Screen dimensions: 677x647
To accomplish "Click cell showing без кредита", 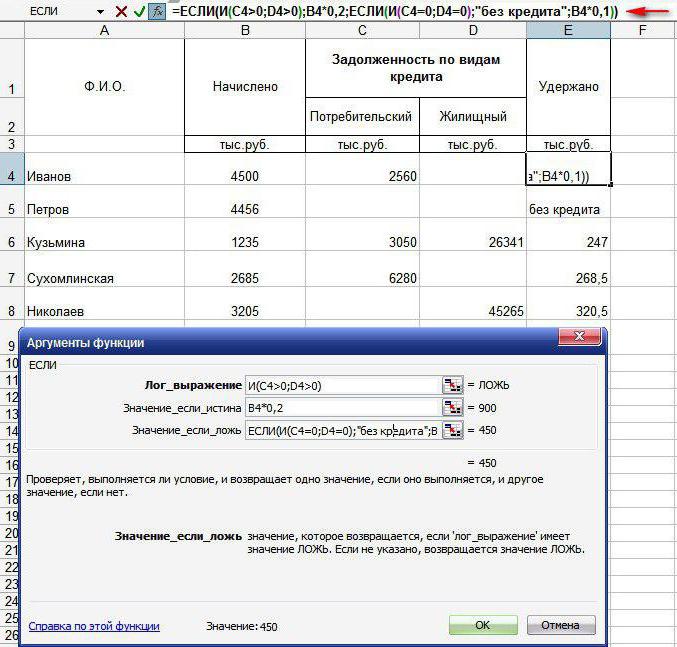I will point(568,202).
